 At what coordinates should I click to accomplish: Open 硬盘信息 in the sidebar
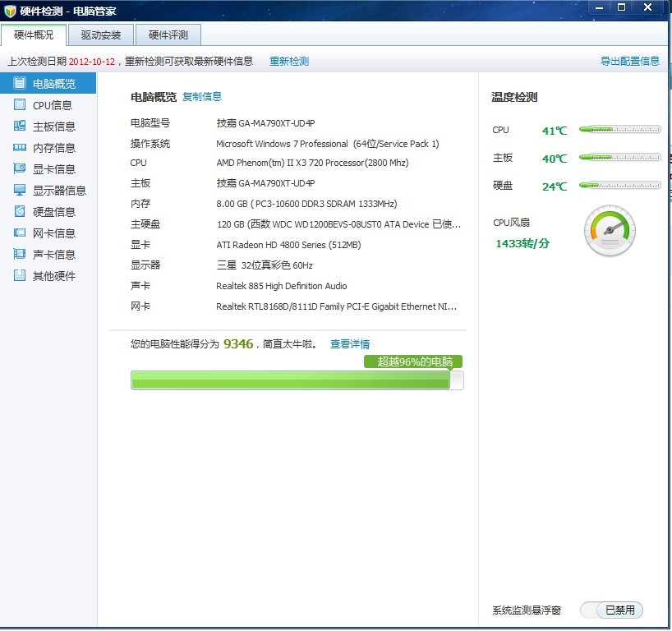point(48,212)
